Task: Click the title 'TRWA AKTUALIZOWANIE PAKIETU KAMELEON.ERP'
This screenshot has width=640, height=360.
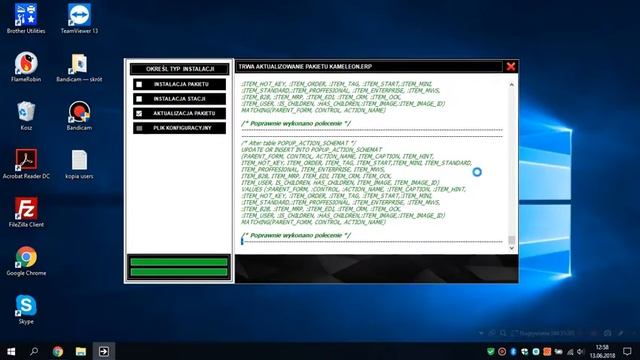Action: coord(305,67)
